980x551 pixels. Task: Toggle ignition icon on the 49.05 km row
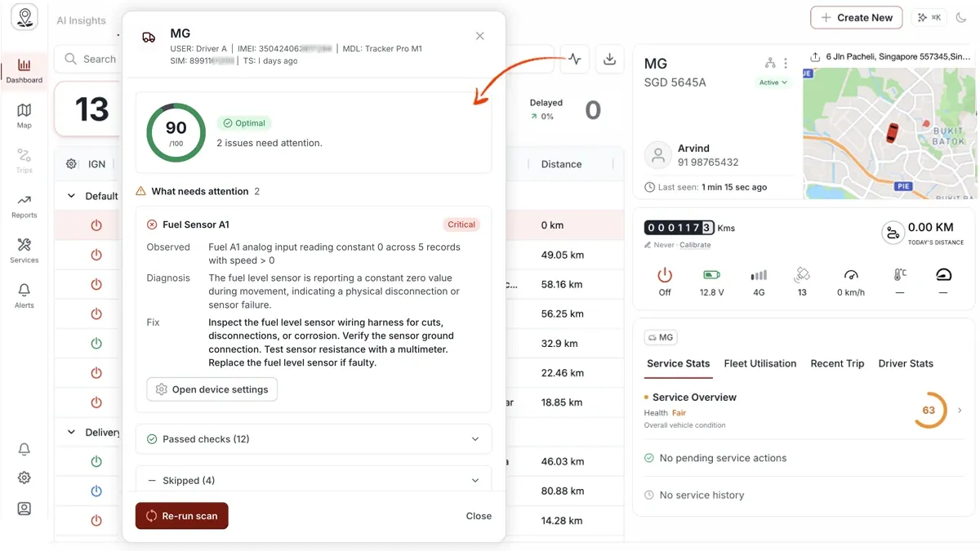click(x=96, y=255)
